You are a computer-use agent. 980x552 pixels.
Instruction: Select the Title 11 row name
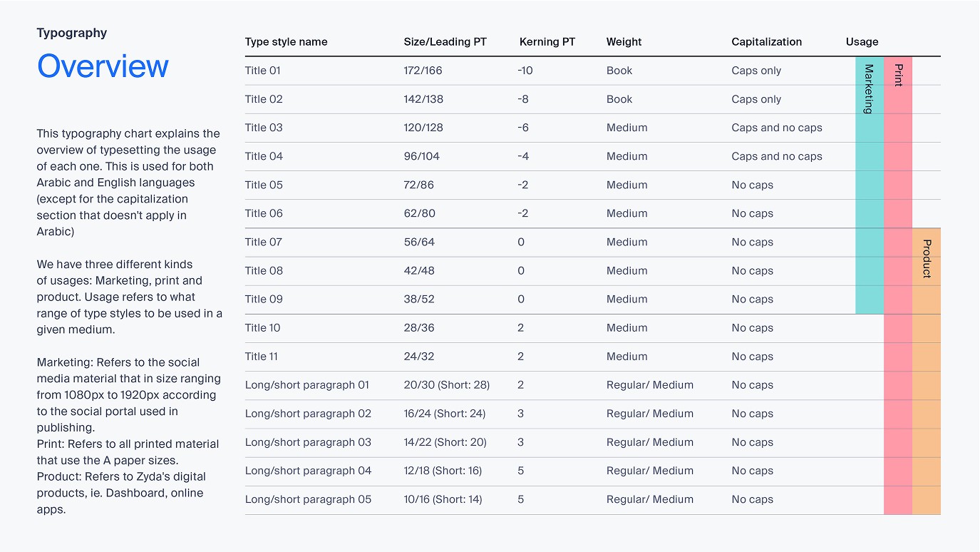[262, 357]
